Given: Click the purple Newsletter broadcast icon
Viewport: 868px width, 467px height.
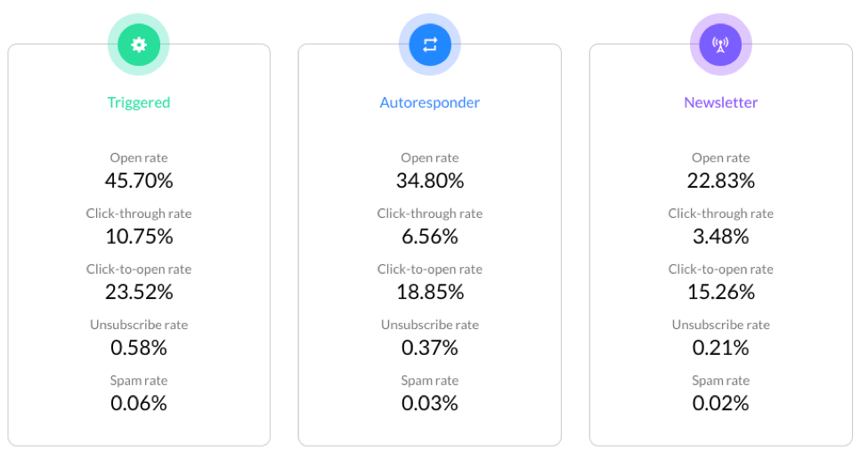Looking at the screenshot, I should tap(720, 44).
